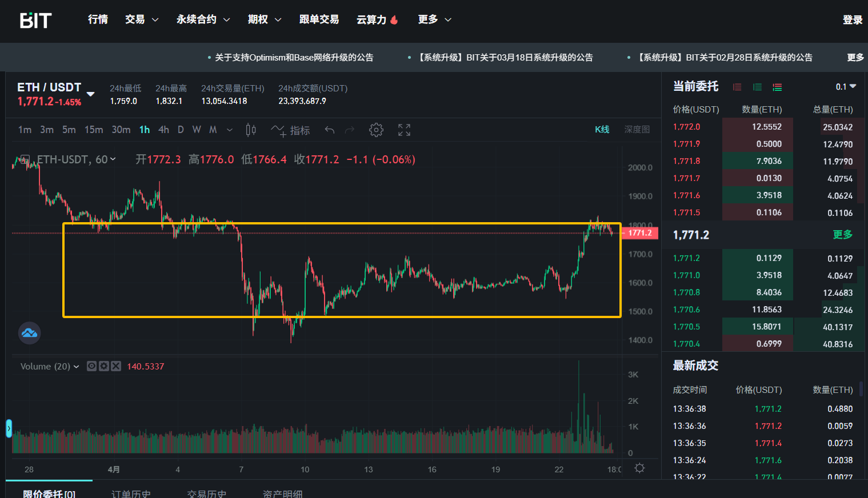
Task: Click the 登录 login button
Action: click(852, 20)
